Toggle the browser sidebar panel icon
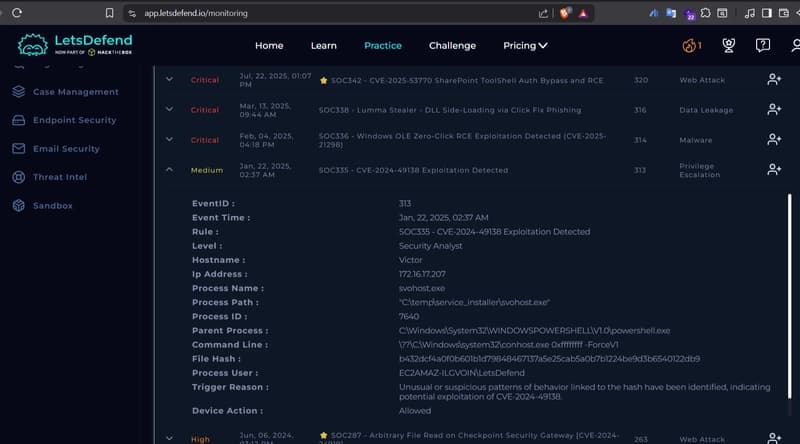 (766, 13)
